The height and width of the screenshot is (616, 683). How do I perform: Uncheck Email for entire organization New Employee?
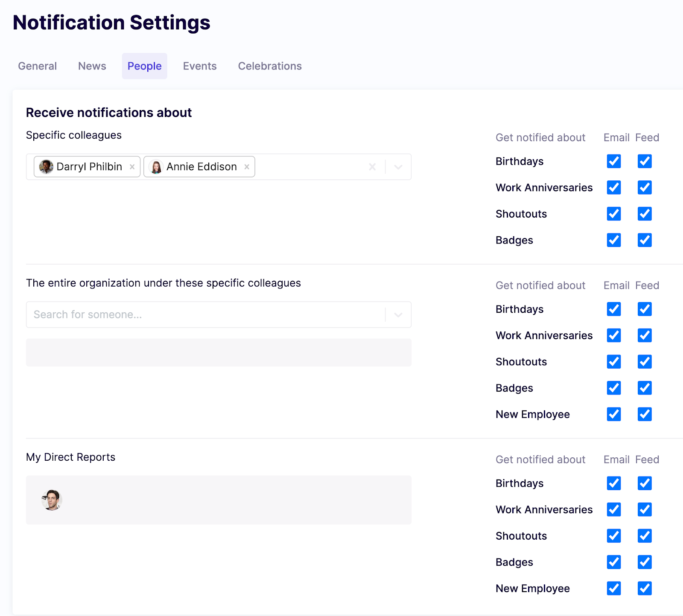click(614, 414)
